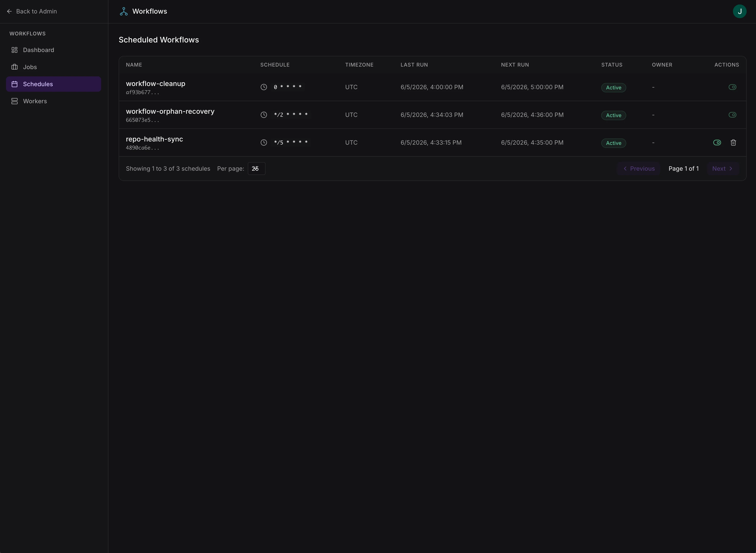This screenshot has height=553, width=756.
Task: Click the SCHEDULE column header
Action: pyautogui.click(x=275, y=65)
